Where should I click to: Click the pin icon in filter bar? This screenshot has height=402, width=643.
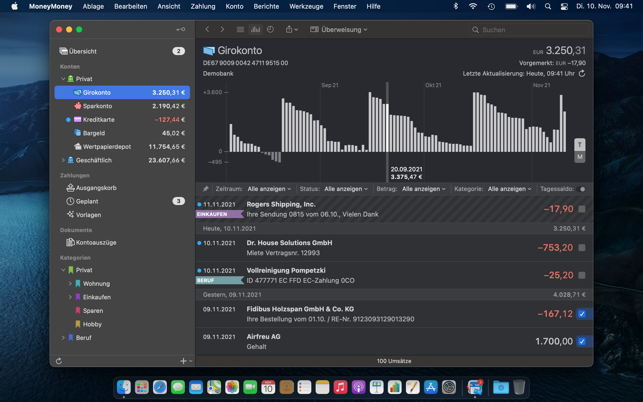point(205,189)
